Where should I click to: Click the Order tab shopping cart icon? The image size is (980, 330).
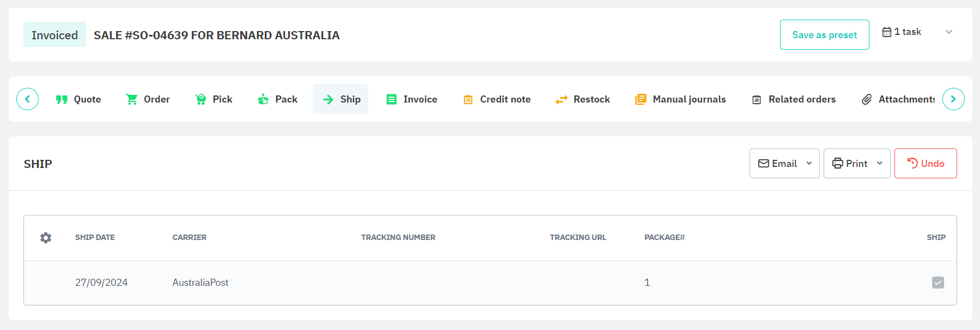pyautogui.click(x=132, y=99)
